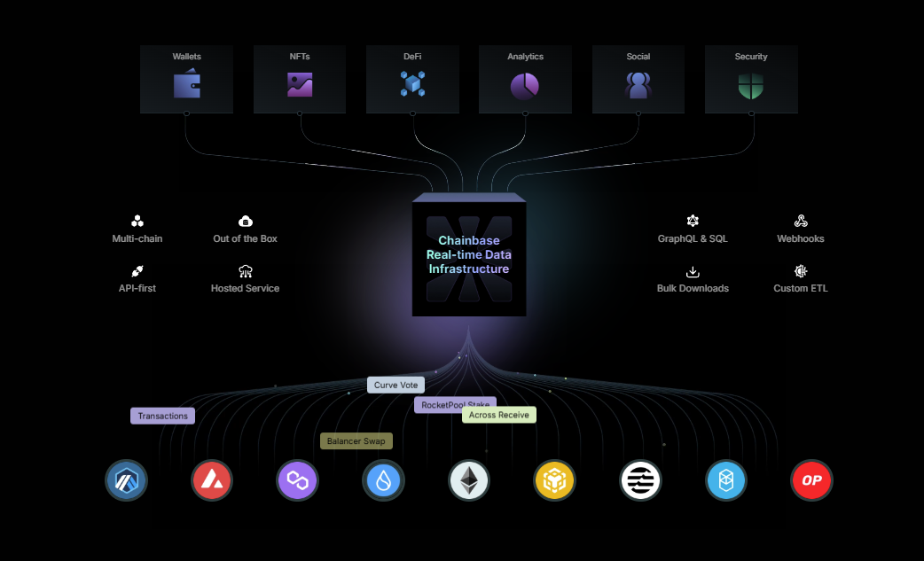Click the Chainbase Real-time Data Infrastructure cube
This screenshot has width=924, height=561.
(469, 255)
